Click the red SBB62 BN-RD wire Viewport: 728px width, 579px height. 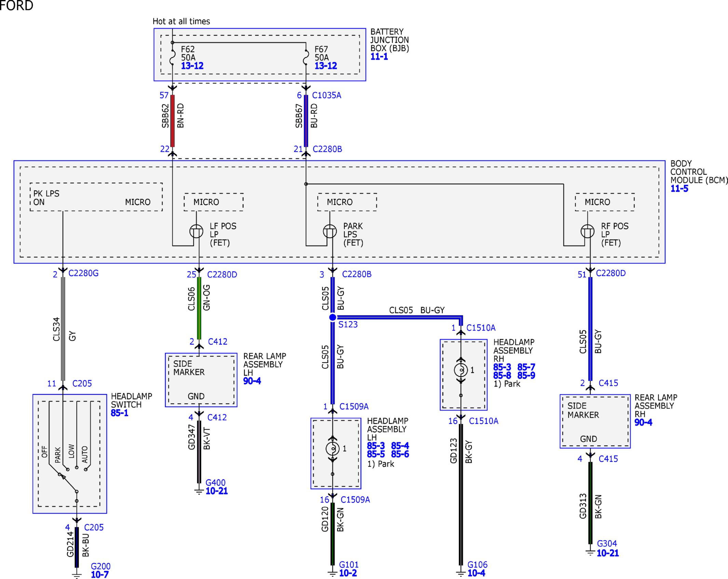coord(173,121)
